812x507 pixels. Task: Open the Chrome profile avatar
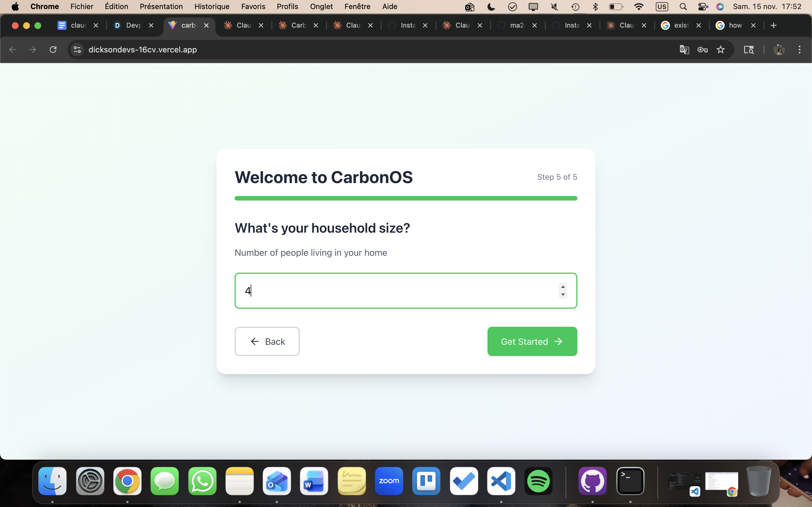779,50
